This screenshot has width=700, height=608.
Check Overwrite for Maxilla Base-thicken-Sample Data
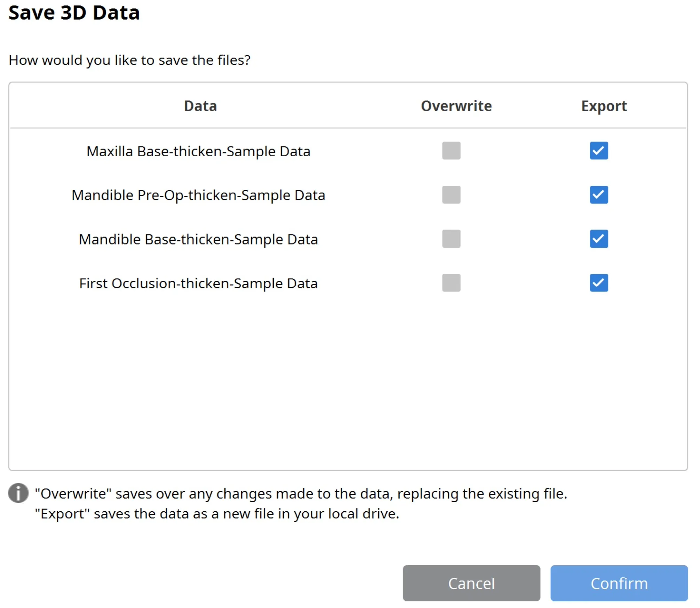coord(451,151)
